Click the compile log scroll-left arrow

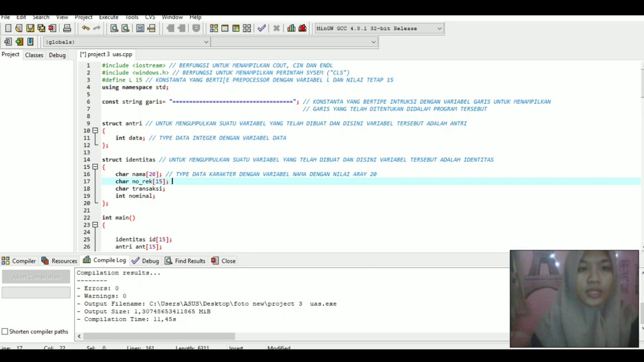(79, 336)
